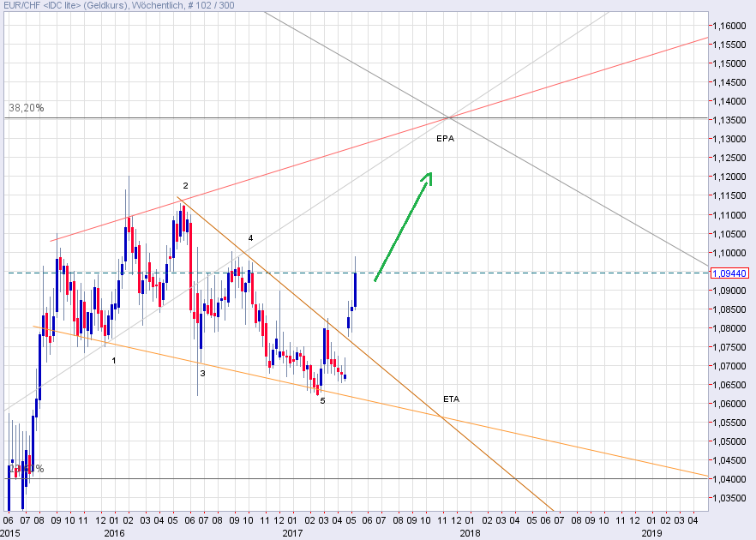Viewport: 756px width, 540px height.
Task: Click the 1,15500 price axis label
Action: click(729, 45)
